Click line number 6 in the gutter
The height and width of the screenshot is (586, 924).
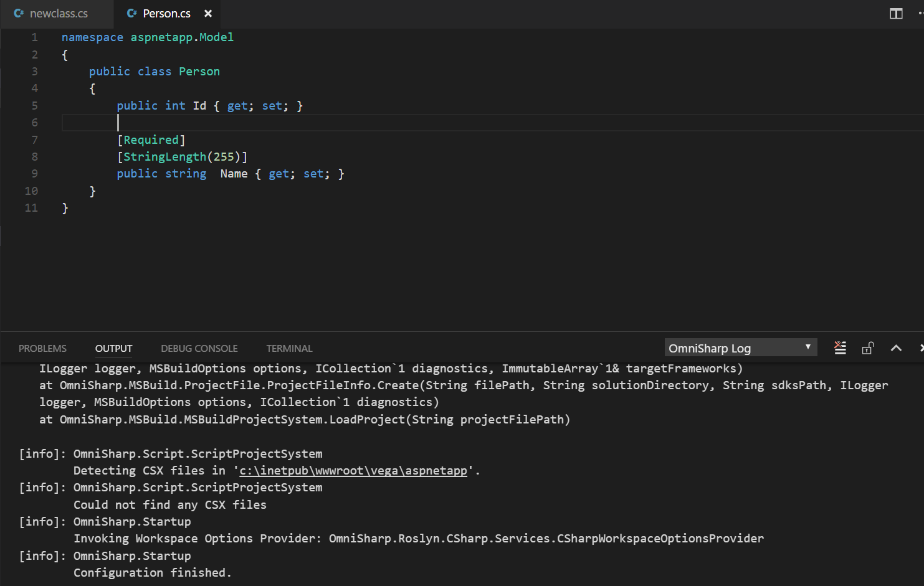(34, 123)
